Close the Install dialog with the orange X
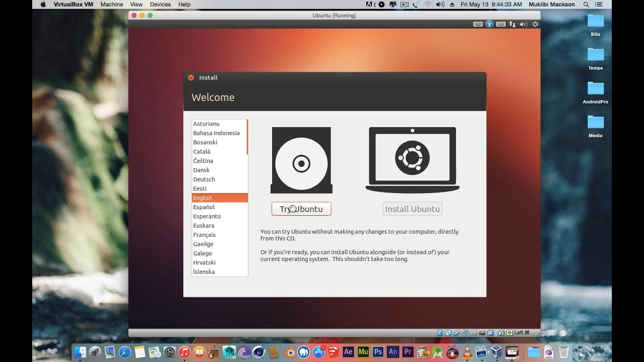 pos(191,77)
